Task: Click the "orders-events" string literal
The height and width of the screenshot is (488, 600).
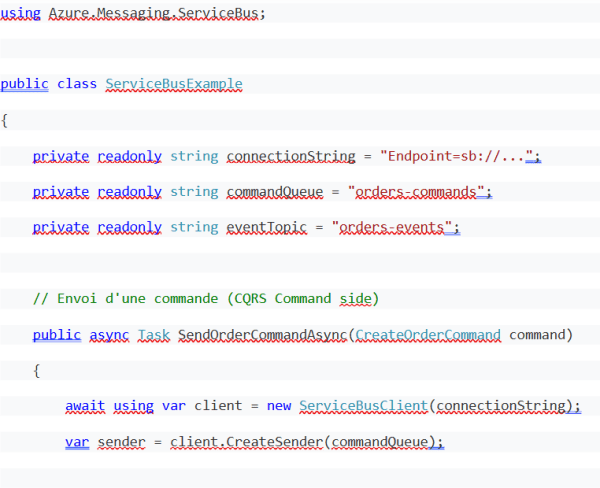Action: [391, 228]
